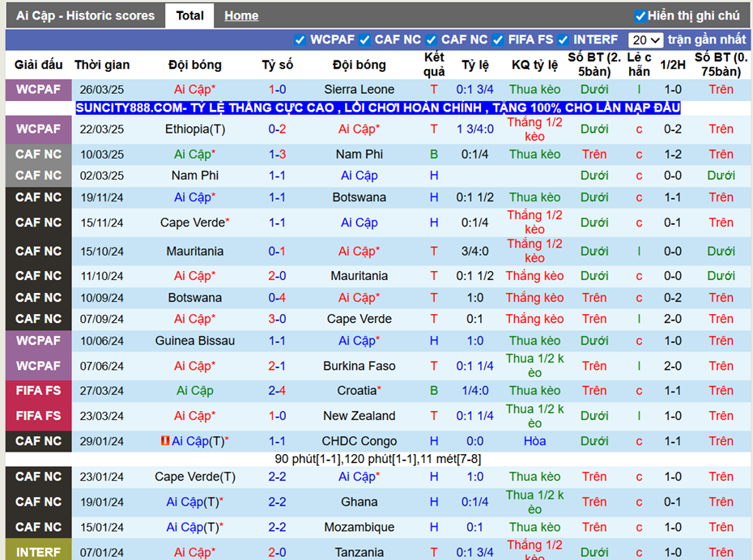Image resolution: width=753 pixels, height=560 pixels.
Task: Uncheck the second CAF NC filter checkbox
Action: point(431,40)
